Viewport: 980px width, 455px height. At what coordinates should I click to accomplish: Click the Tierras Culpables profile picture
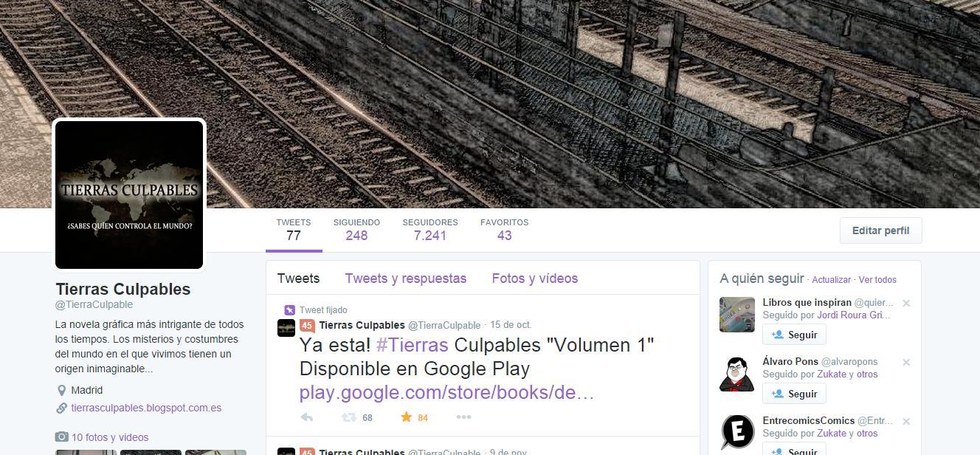tap(129, 195)
